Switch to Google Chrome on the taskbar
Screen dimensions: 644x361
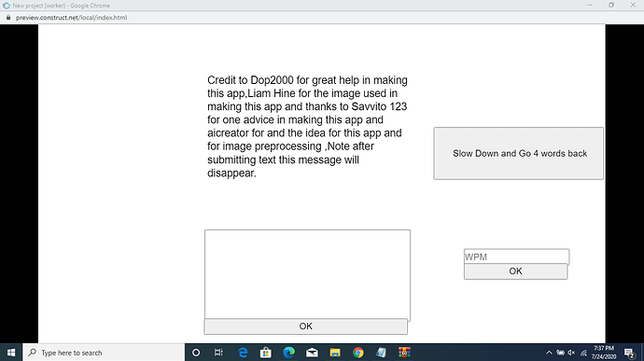click(x=357, y=353)
